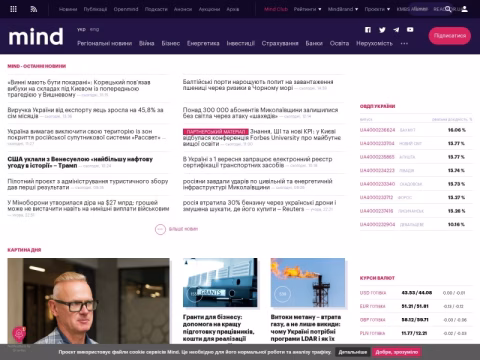The image size is (480, 360).
Task: Click the EUR готівка rate row
Action: coord(416,306)
